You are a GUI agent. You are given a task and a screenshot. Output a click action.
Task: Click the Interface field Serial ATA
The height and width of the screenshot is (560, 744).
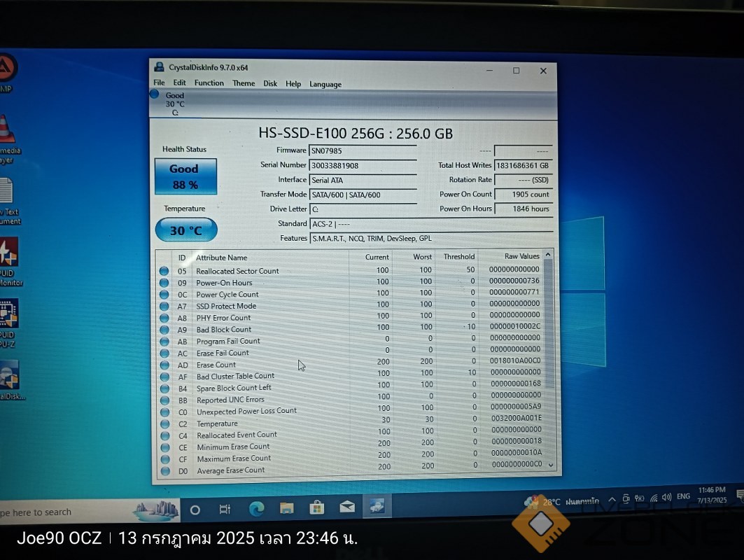363,181
